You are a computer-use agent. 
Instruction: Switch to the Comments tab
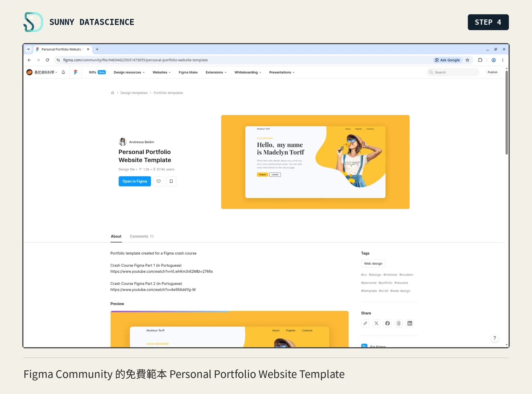(142, 236)
